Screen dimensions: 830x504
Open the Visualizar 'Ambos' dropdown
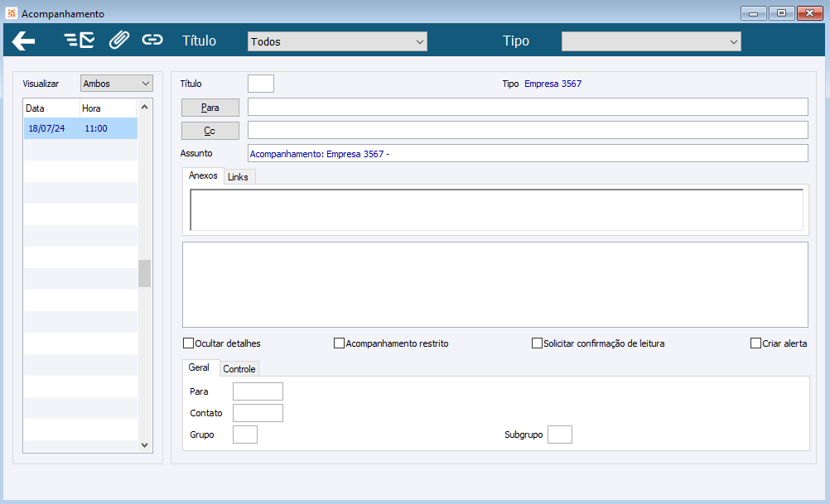tap(117, 84)
